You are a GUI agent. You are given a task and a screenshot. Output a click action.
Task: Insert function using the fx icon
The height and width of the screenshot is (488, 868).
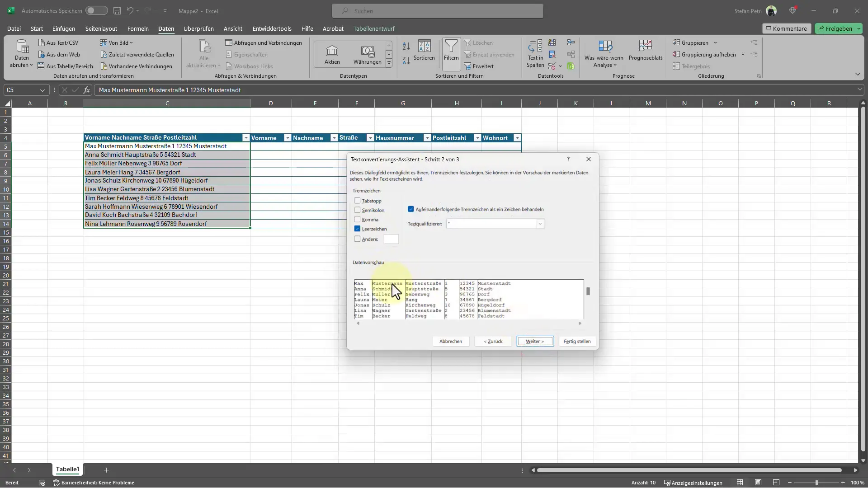86,90
